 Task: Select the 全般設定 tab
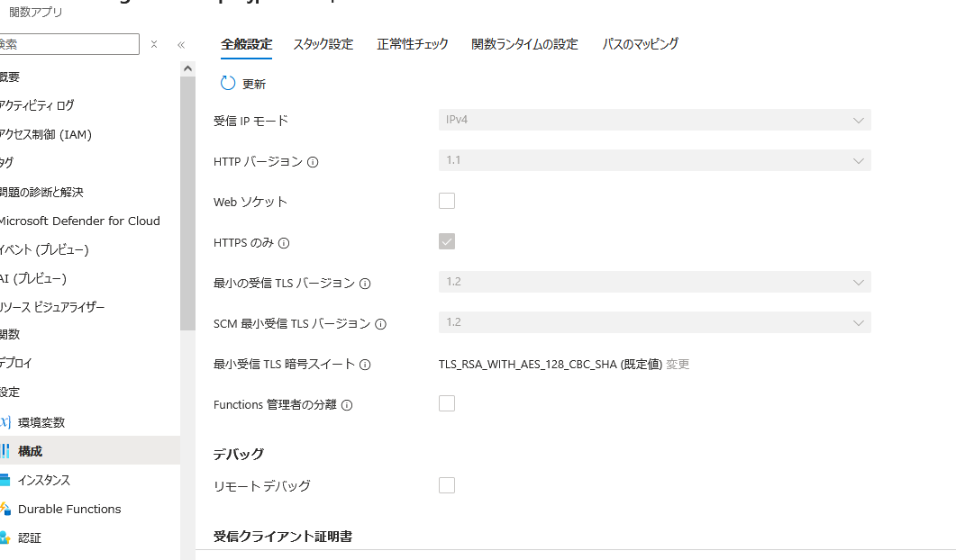point(246,44)
